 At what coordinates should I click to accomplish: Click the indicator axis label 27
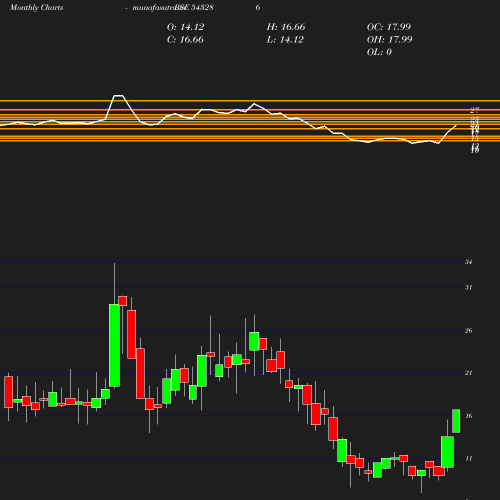475,110
